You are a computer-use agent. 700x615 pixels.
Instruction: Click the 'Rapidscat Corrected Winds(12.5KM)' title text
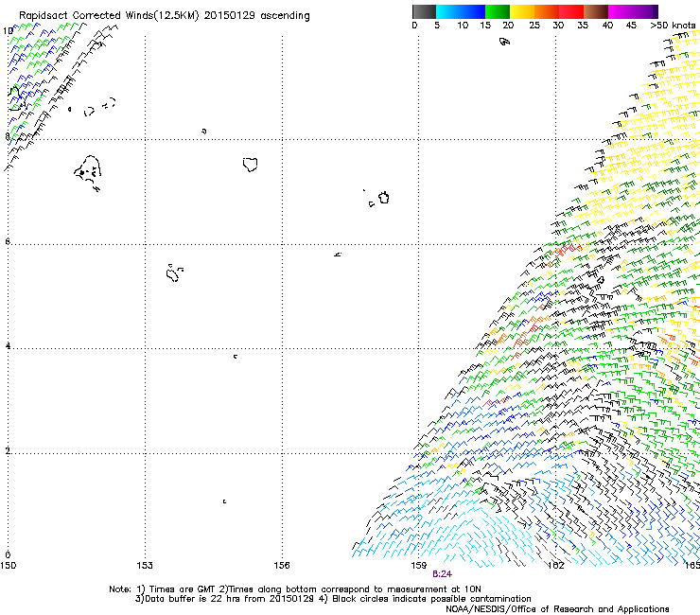coord(109,16)
